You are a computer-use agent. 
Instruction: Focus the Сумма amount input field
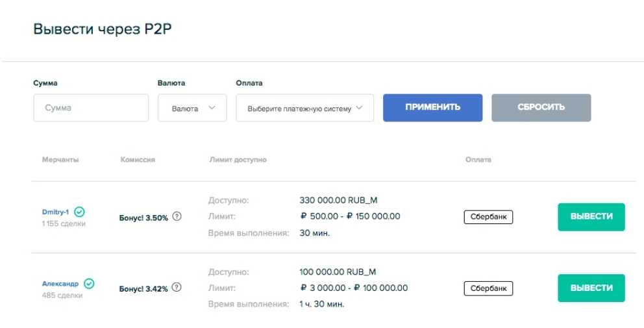click(x=91, y=108)
